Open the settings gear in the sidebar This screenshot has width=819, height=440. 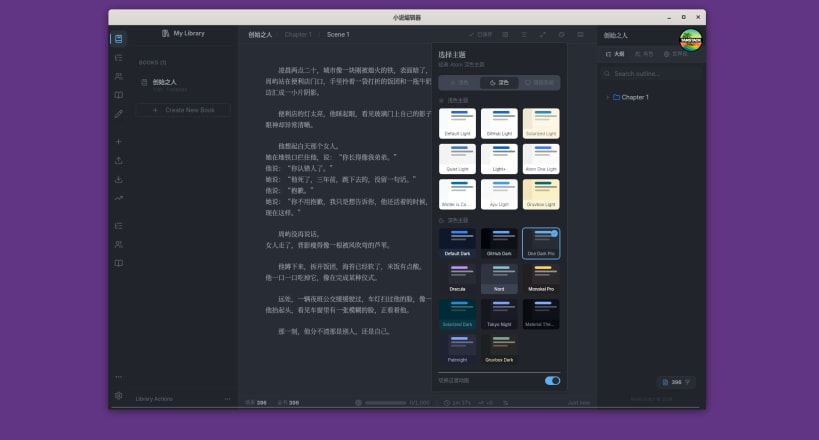tap(119, 396)
